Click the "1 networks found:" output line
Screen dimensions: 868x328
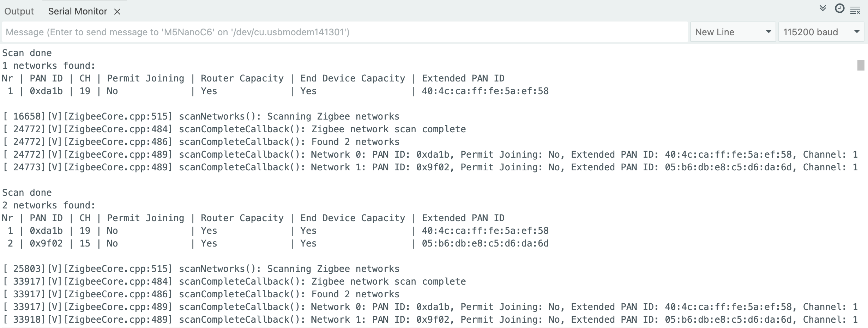click(49, 66)
